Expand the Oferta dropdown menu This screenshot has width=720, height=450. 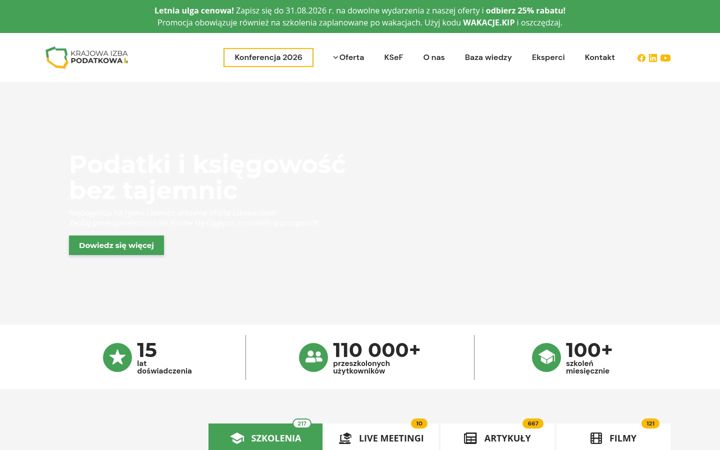pyautogui.click(x=349, y=57)
